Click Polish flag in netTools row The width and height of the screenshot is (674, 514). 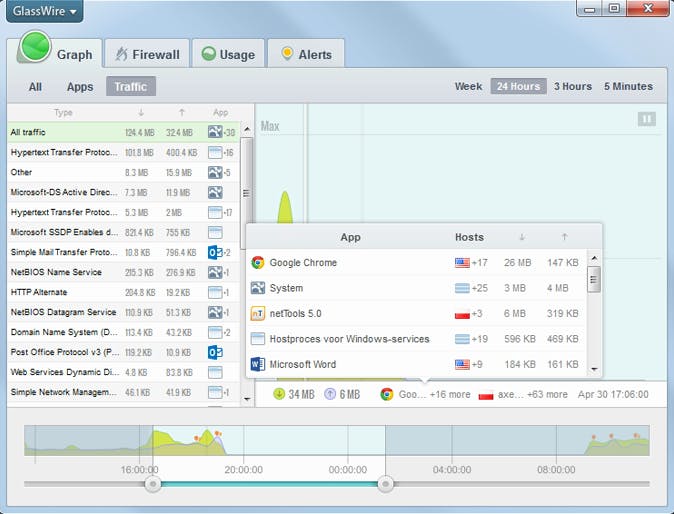click(x=462, y=314)
